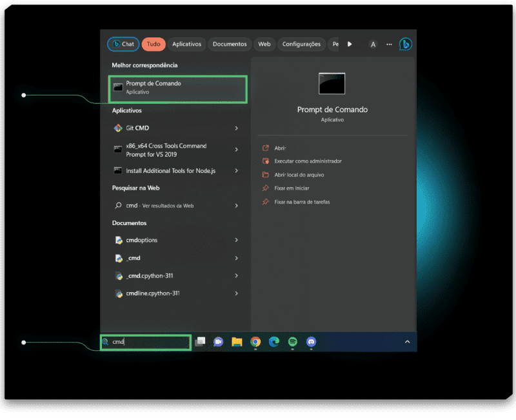Click the Git CMD colorful icon

(x=118, y=128)
